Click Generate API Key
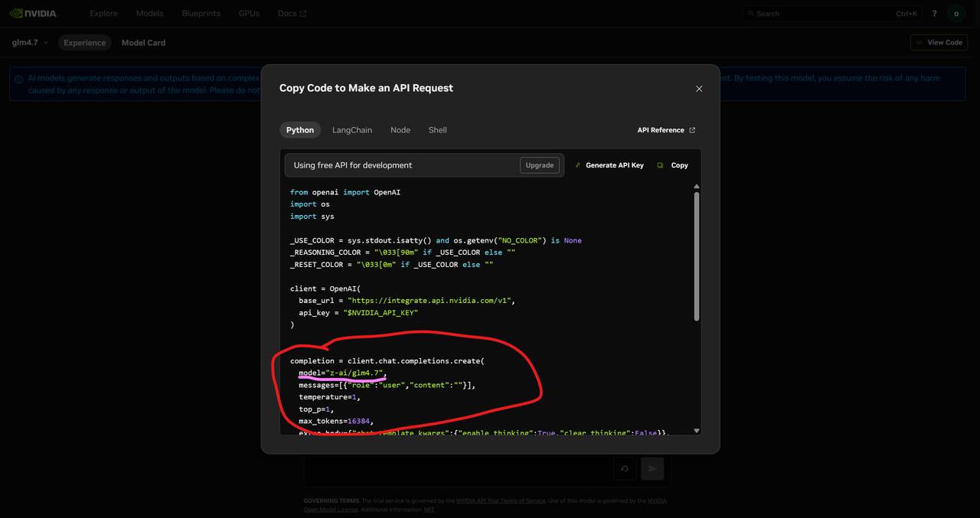The image size is (980, 518). point(609,165)
